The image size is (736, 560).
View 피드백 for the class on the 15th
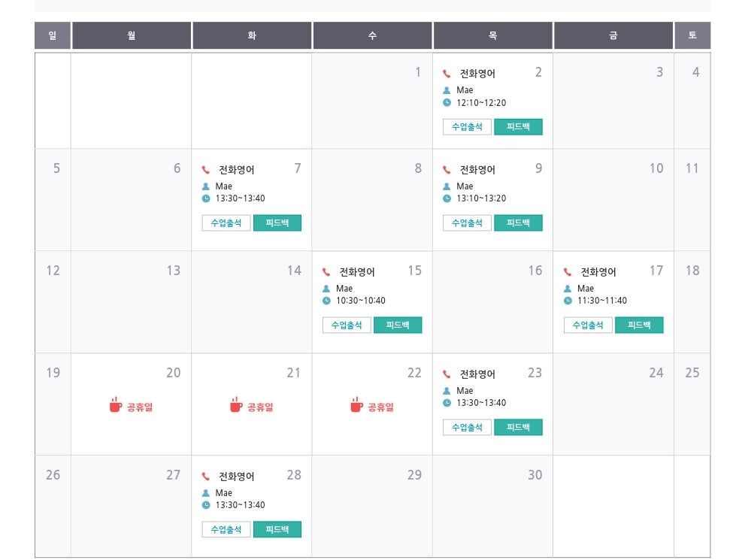coord(398,325)
